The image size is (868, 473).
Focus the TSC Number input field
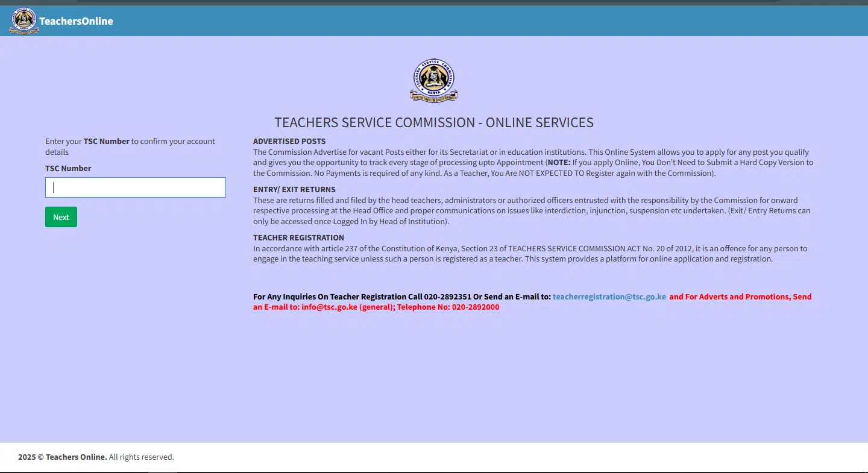click(x=136, y=187)
